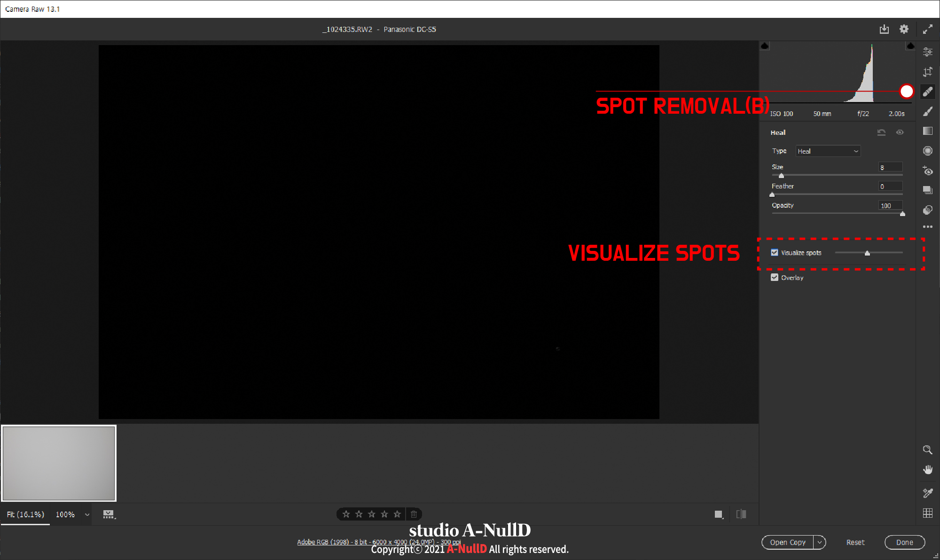Toggle the grid overlay icon
Image resolution: width=940 pixels, height=560 pixels.
click(927, 513)
